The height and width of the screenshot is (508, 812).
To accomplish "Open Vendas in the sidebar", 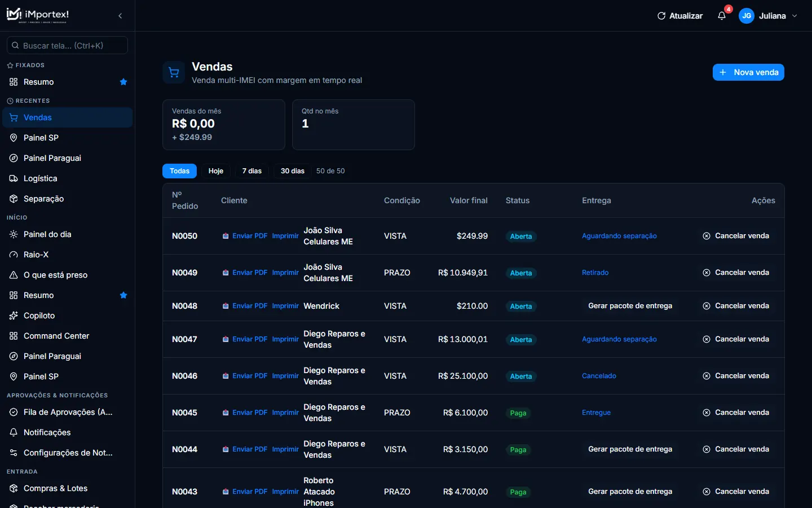I will (68, 117).
